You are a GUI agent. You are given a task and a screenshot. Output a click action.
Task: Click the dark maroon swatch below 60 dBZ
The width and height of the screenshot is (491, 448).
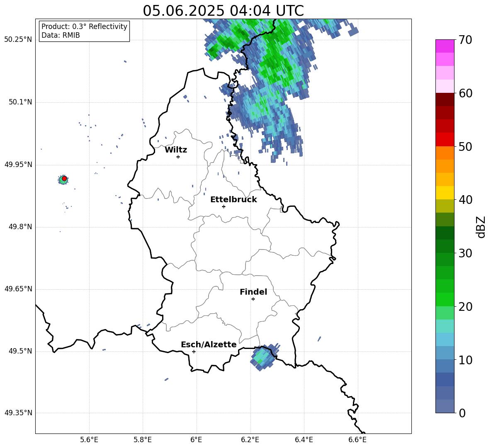point(445,99)
